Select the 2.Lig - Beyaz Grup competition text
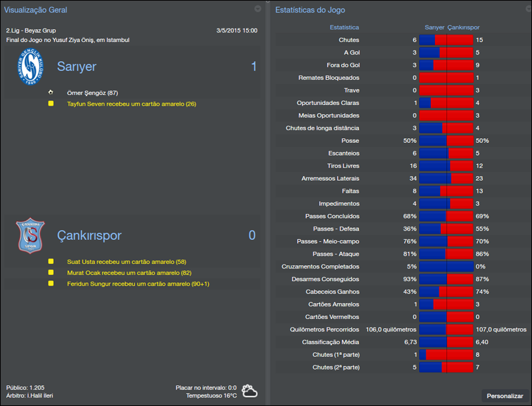This screenshot has height=406, width=532. (x=33, y=31)
